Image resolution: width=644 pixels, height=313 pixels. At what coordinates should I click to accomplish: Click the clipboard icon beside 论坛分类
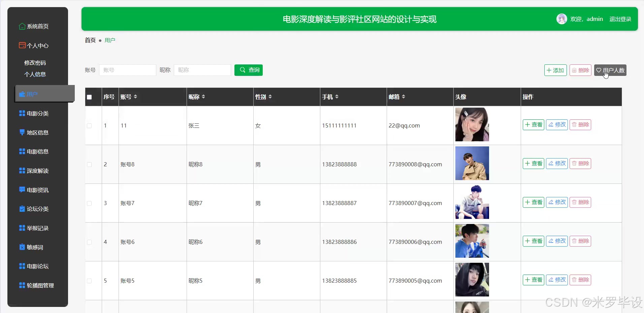pyautogui.click(x=22, y=209)
